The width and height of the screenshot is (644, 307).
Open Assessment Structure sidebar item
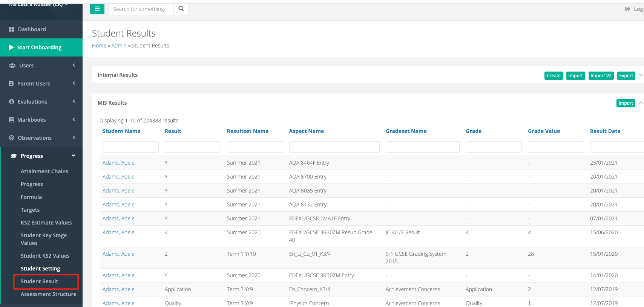click(x=48, y=294)
